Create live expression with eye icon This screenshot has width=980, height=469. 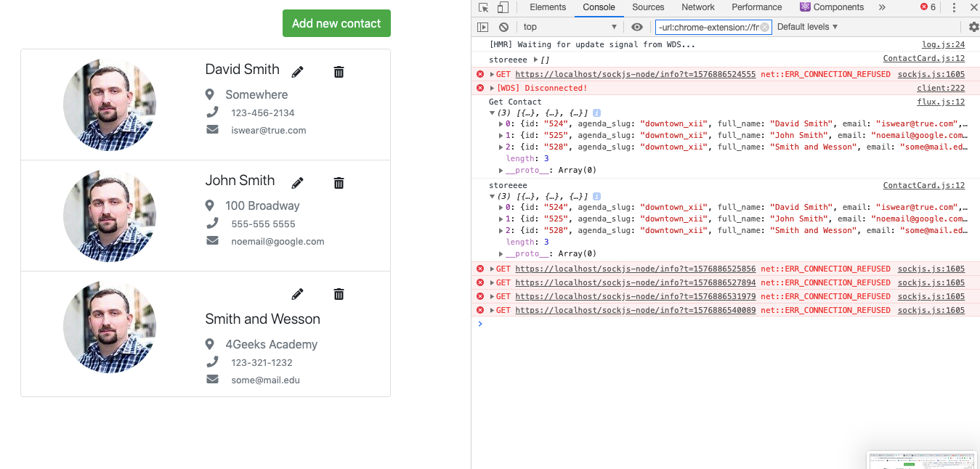637,27
